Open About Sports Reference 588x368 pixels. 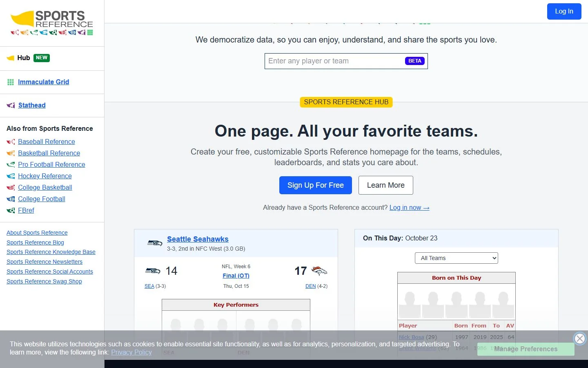tap(37, 233)
